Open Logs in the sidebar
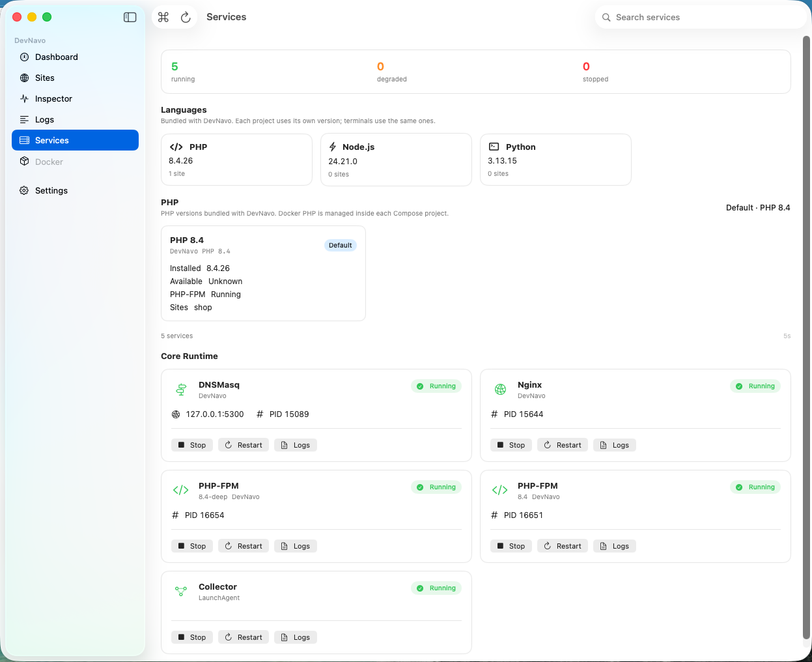Image resolution: width=812 pixels, height=662 pixels. point(75,120)
